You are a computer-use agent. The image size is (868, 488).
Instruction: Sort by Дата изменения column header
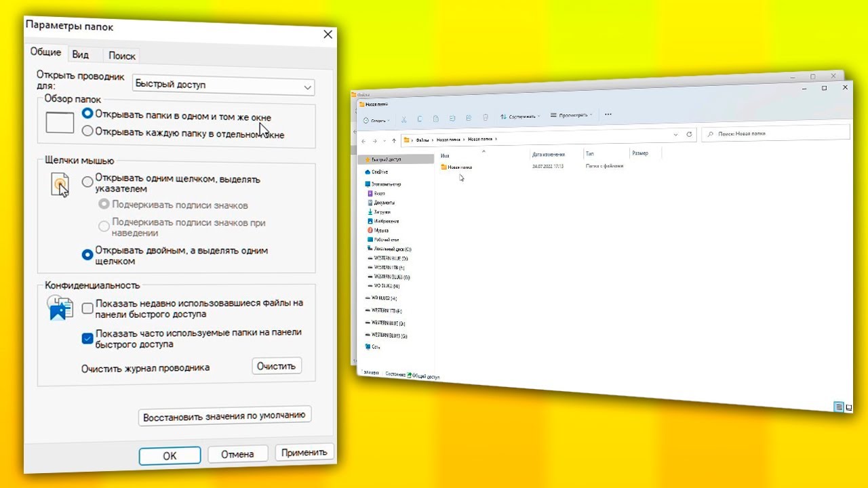[548, 155]
